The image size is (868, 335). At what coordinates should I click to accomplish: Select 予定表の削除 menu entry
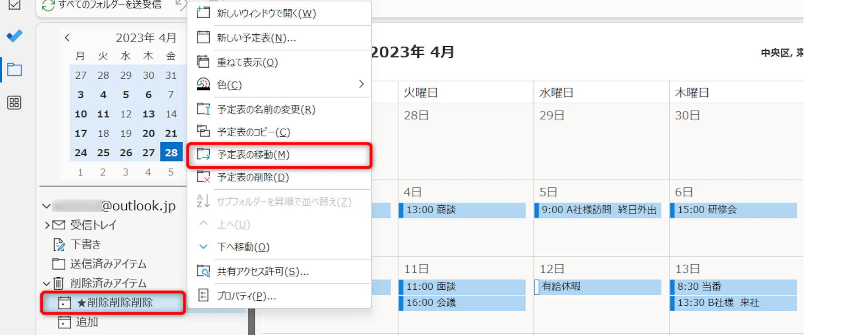[253, 177]
